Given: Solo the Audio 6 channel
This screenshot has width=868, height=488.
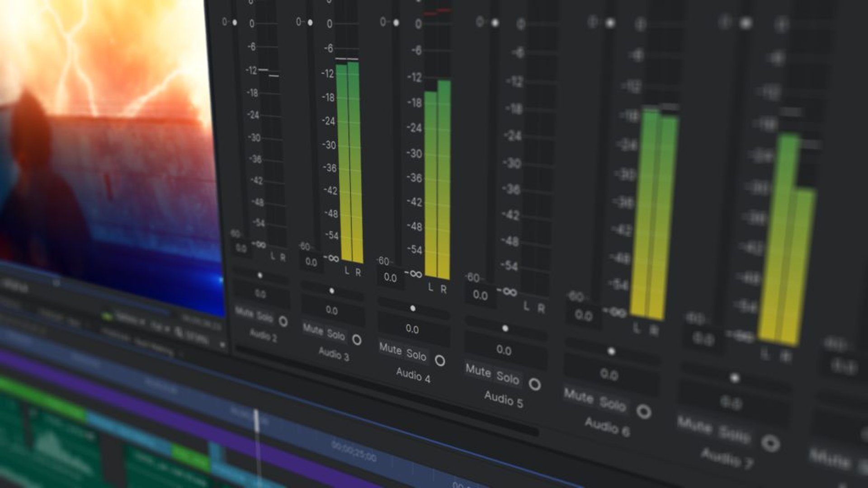Looking at the screenshot, I should tap(613, 404).
